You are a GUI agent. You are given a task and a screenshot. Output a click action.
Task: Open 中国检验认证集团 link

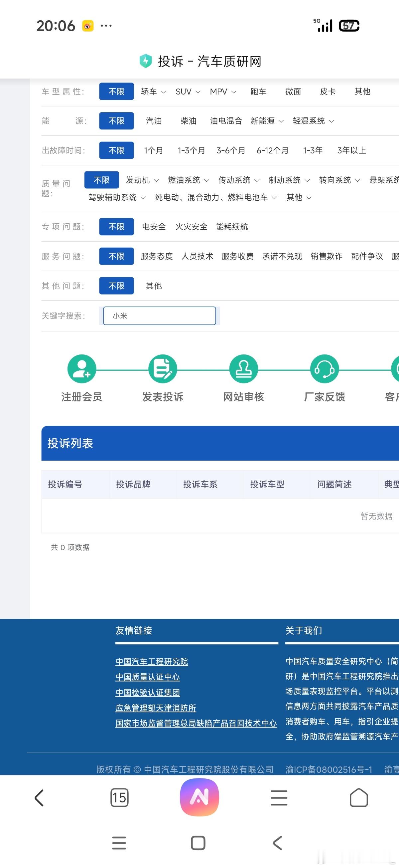pyautogui.click(x=148, y=693)
